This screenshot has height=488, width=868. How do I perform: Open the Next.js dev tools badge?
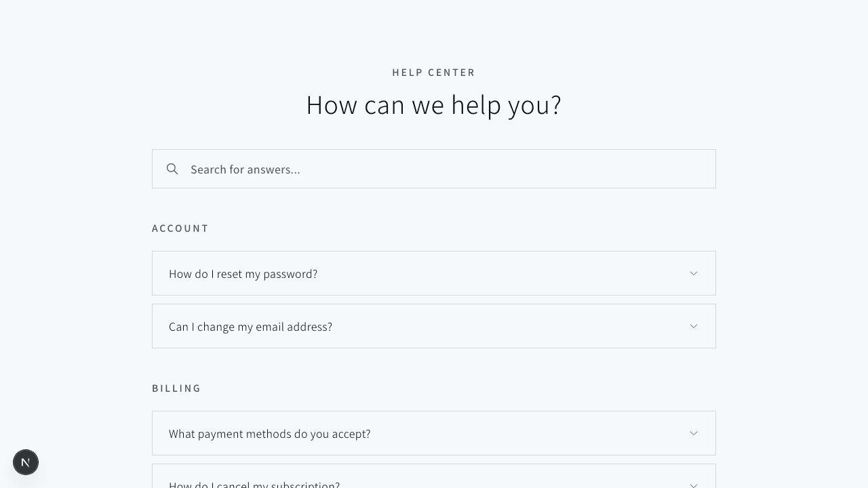(x=26, y=462)
